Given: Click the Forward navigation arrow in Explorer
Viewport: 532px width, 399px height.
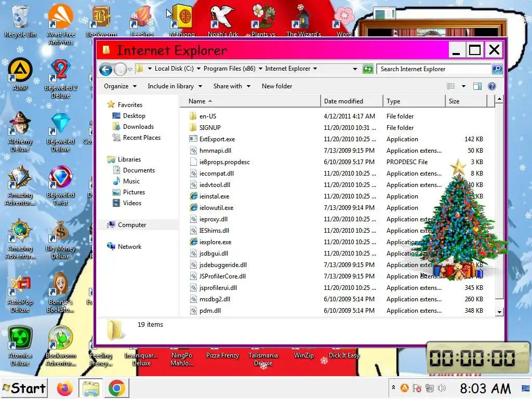Looking at the screenshot, I should click(120, 70).
